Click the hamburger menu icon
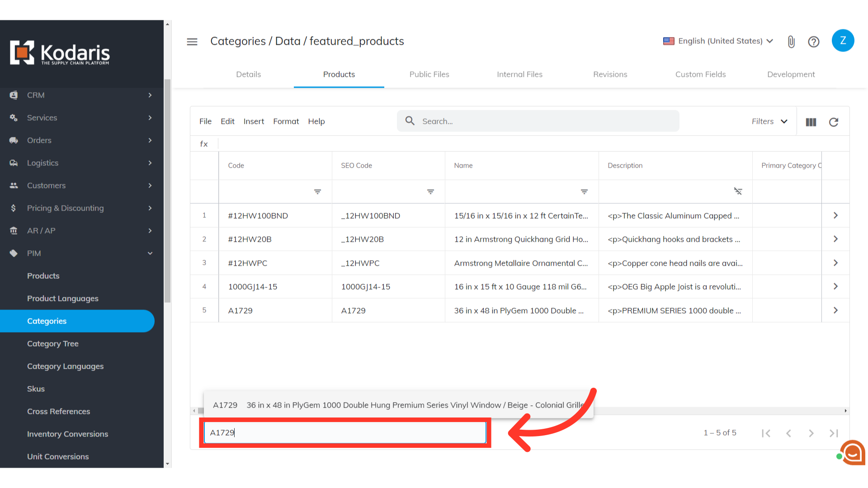Image resolution: width=868 pixels, height=488 pixels. point(192,42)
